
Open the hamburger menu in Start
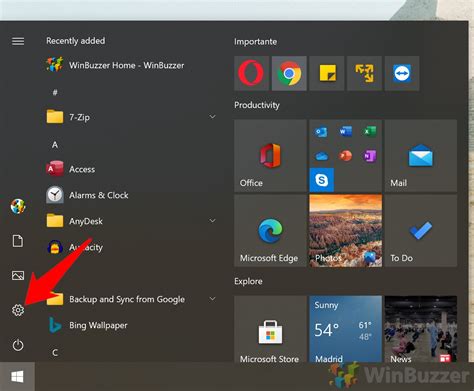(x=18, y=41)
